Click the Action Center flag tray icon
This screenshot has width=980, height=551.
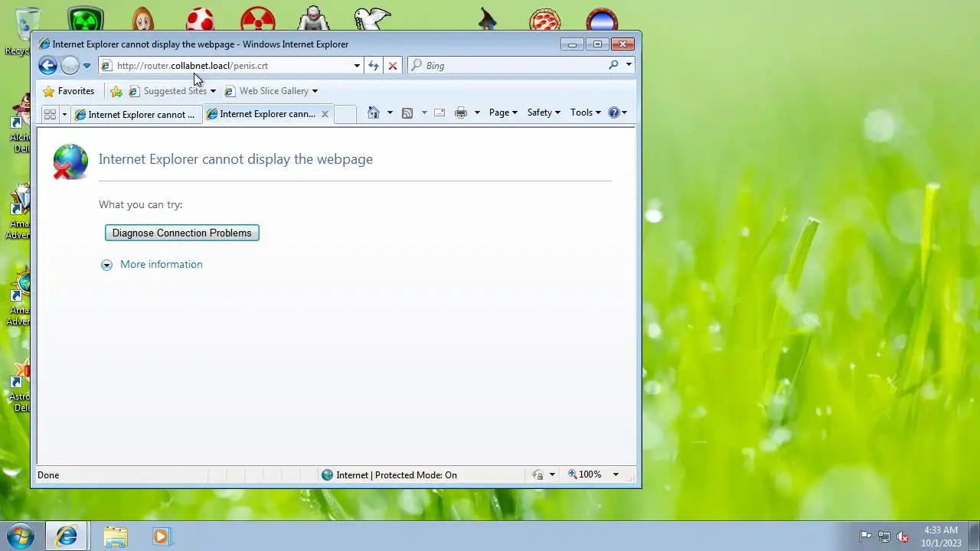coord(865,536)
